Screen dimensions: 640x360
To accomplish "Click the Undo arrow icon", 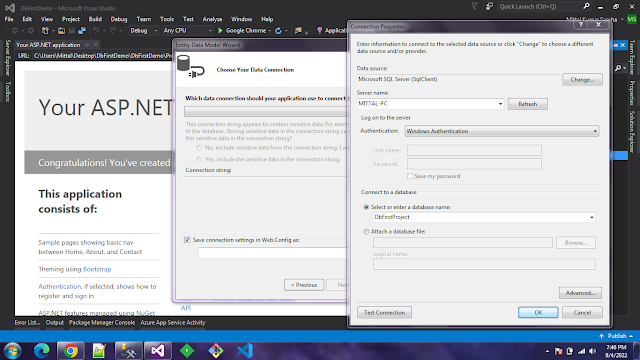I will pos(96,31).
